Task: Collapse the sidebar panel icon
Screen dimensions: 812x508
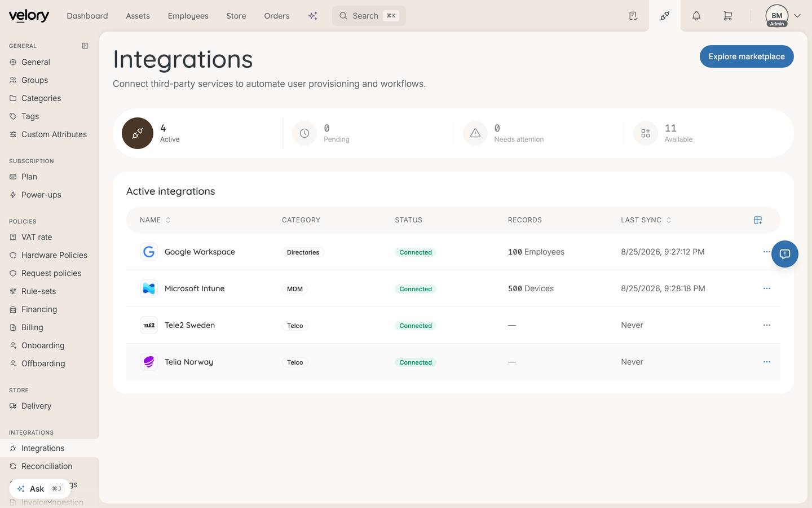Action: (x=85, y=46)
